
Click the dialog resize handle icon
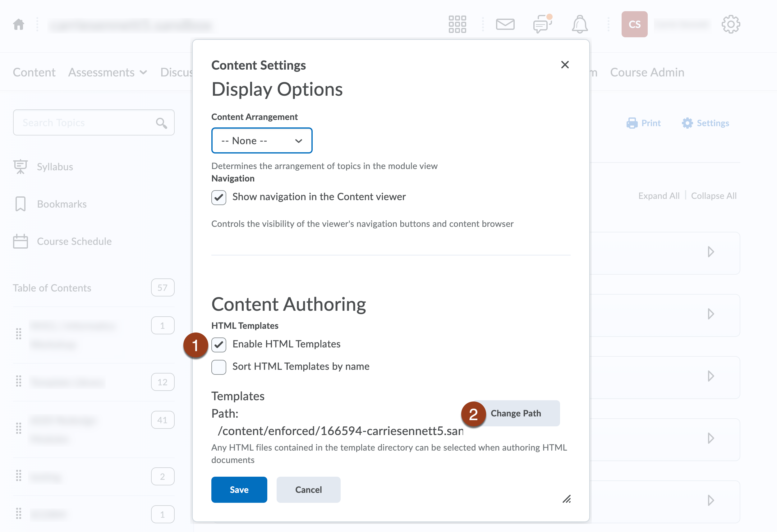pos(566,499)
